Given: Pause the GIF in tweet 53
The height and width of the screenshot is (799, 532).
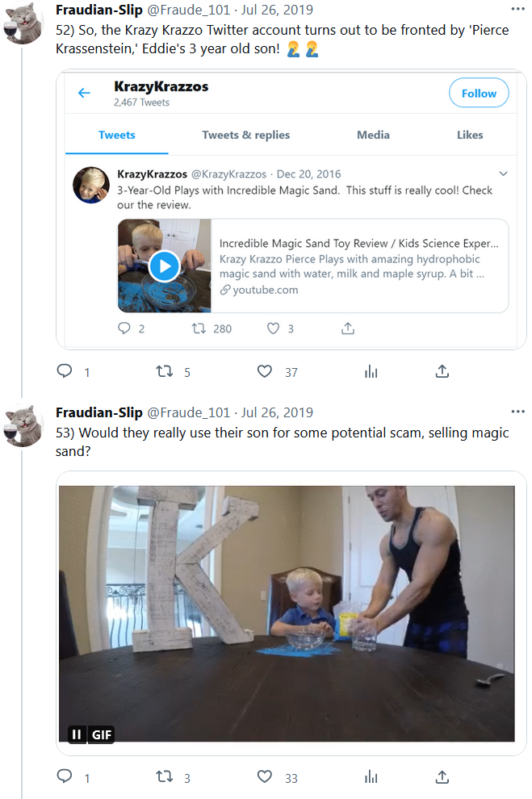Looking at the screenshot, I should click(77, 734).
